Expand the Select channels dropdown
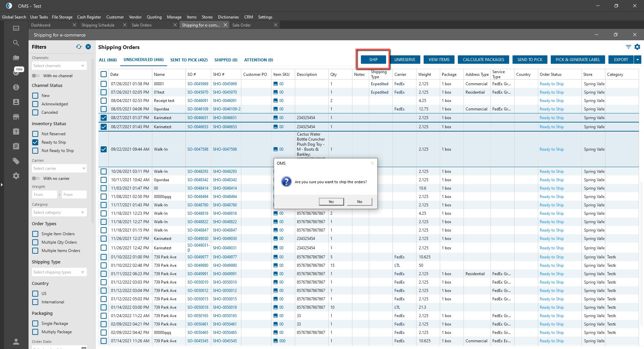 tap(59, 66)
